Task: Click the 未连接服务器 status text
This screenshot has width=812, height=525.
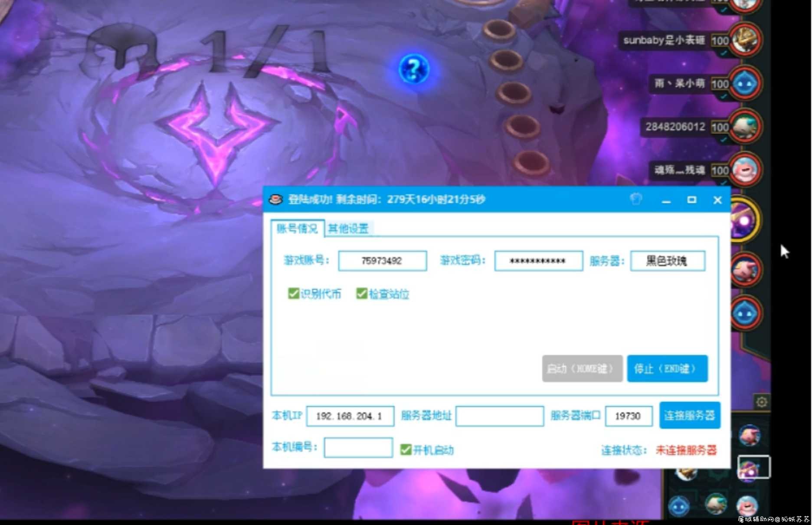Action: point(686,450)
